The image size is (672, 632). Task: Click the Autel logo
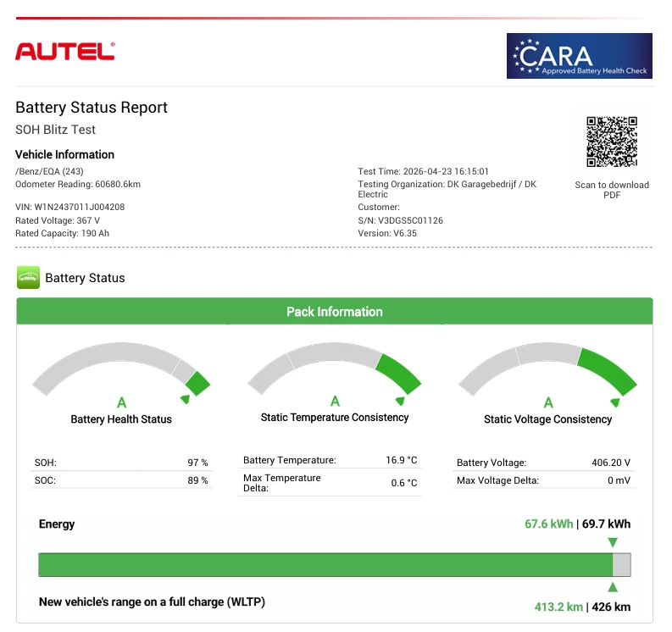[65, 52]
